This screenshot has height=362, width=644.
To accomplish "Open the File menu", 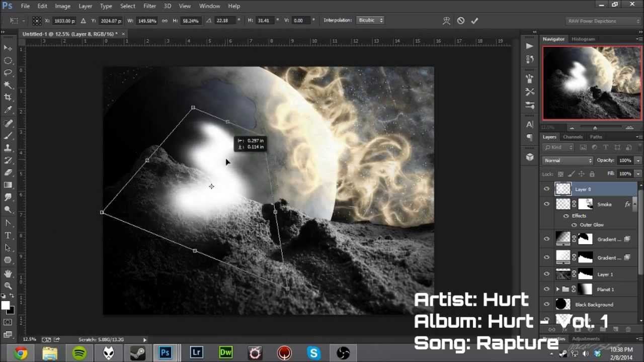I will click(25, 6).
